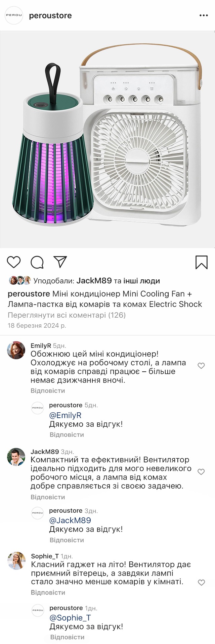The image size is (215, 644).
Task: Toggle like on JackM89's comment
Action: (201, 472)
